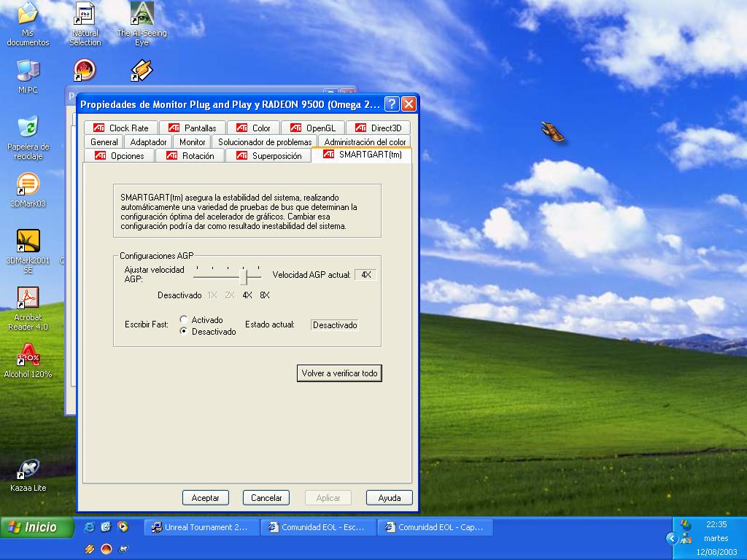Launch Internet Explorer from quick launch

(x=89, y=526)
